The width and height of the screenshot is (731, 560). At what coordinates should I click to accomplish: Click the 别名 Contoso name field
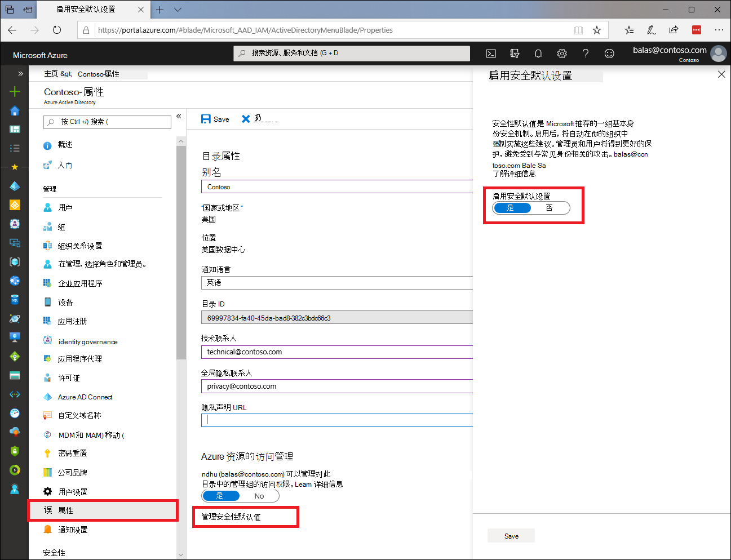pyautogui.click(x=336, y=187)
